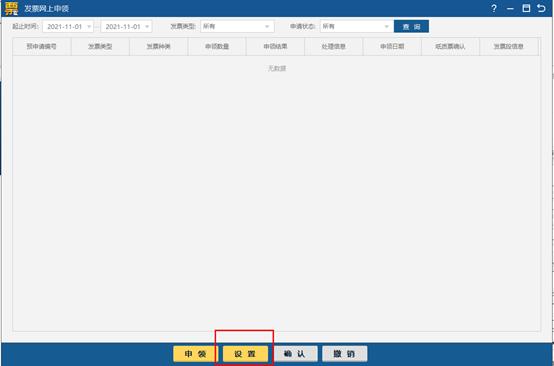Viewport: 554px width, 366px height.
Task: Maximize window using the square icon
Action: coord(526,8)
